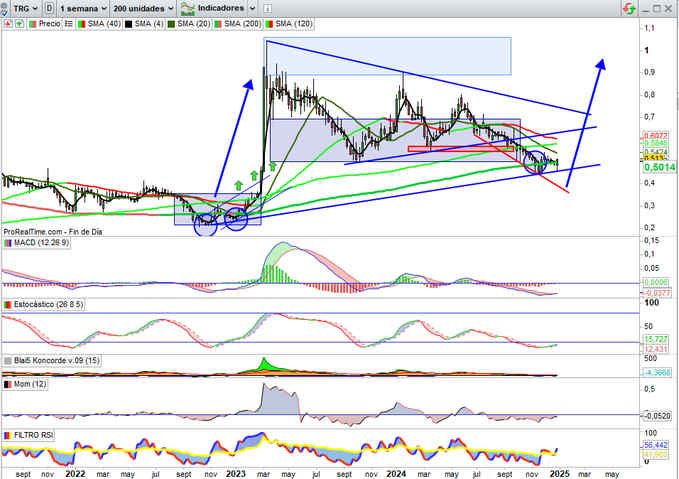679x479 pixels.
Task: Minimize the chart window
Action: (x=645, y=9)
